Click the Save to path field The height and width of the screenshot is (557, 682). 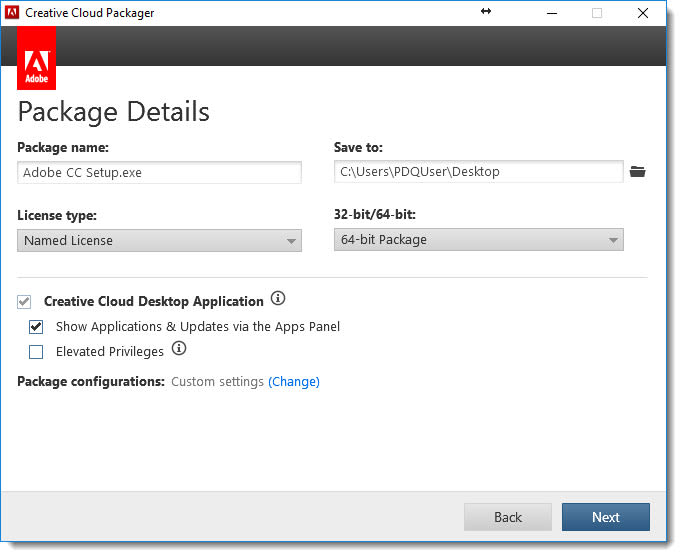pos(478,172)
